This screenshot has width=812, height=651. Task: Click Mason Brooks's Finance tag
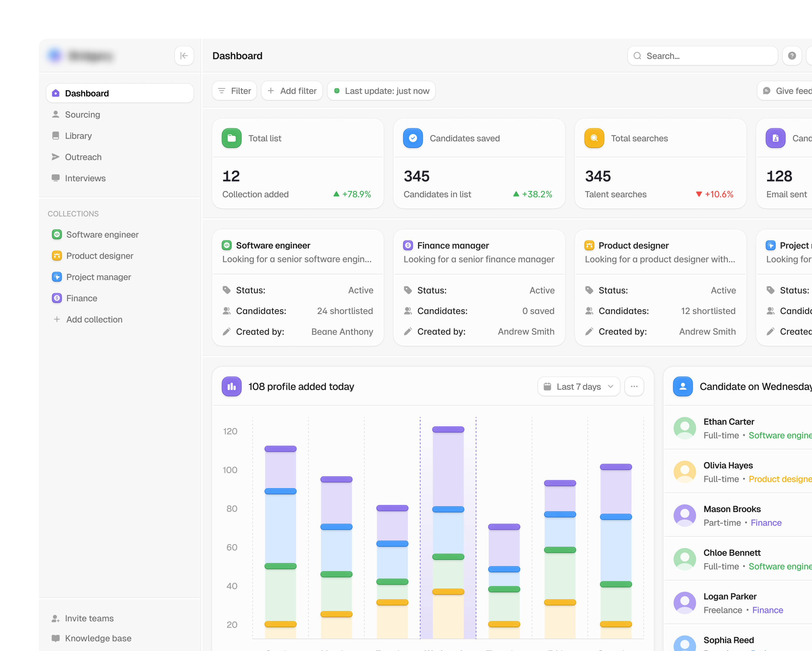click(766, 523)
